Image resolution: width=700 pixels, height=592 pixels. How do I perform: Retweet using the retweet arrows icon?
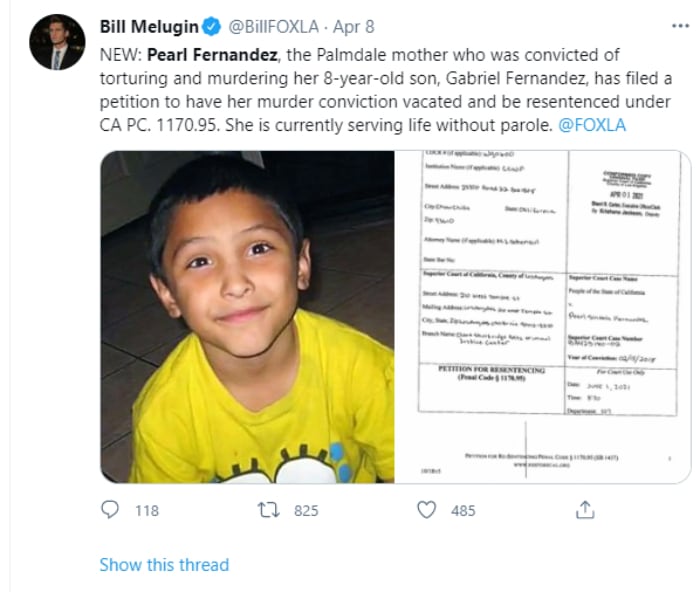268,510
